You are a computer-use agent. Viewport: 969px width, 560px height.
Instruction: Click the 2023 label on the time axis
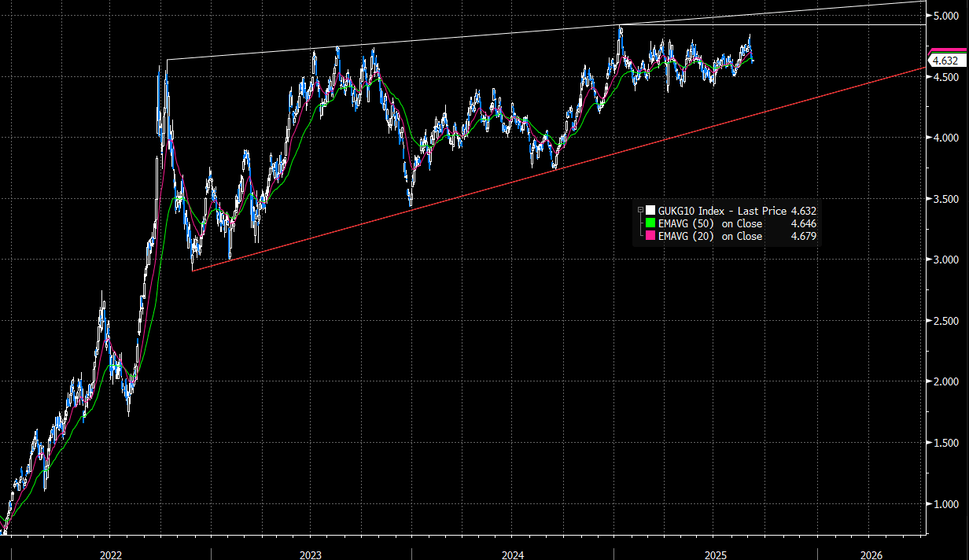coord(311,554)
